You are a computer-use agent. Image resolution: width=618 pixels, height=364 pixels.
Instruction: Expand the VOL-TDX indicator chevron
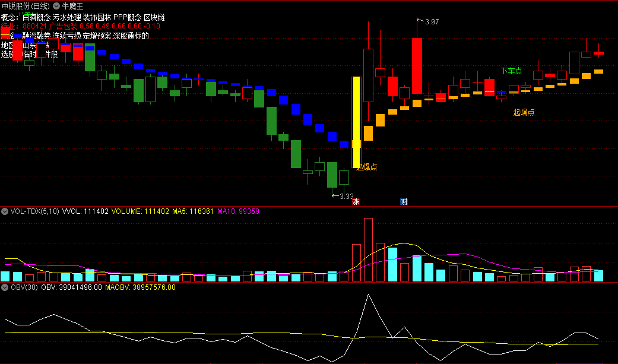pyautogui.click(x=5, y=211)
